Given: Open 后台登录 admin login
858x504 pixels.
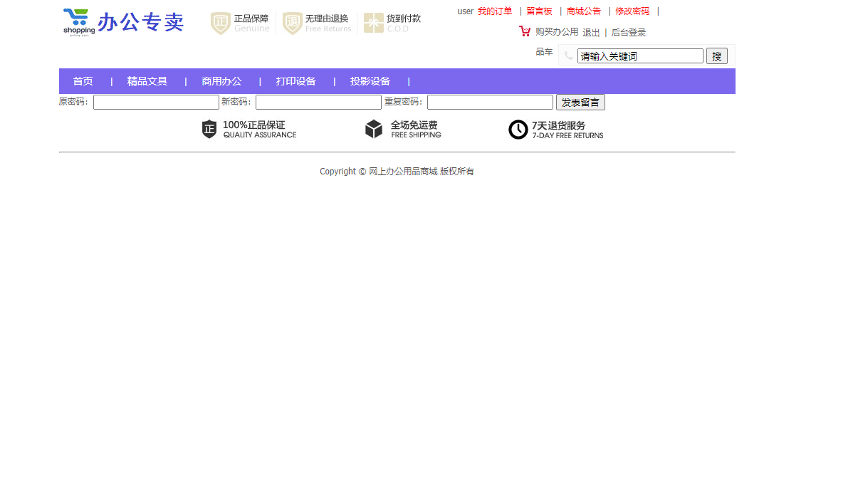Looking at the screenshot, I should pyautogui.click(x=627, y=32).
